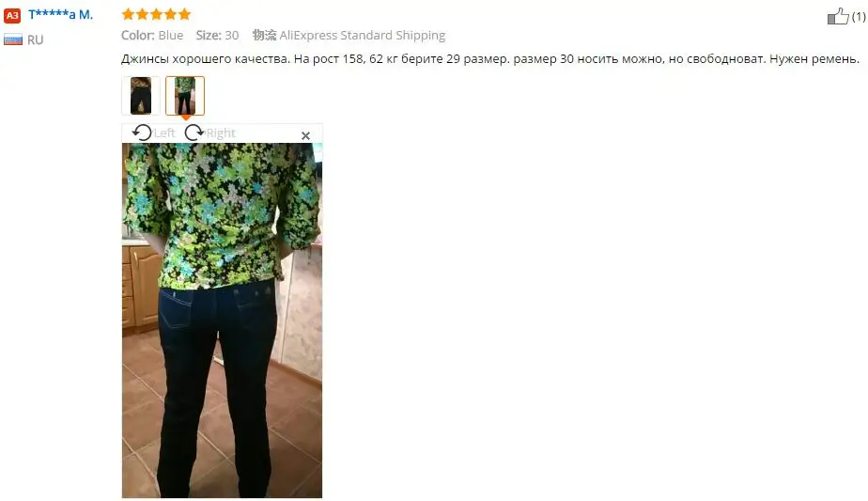Click the rotate right arrow icon
Viewport: 868px width, 501px height.
coord(194,133)
